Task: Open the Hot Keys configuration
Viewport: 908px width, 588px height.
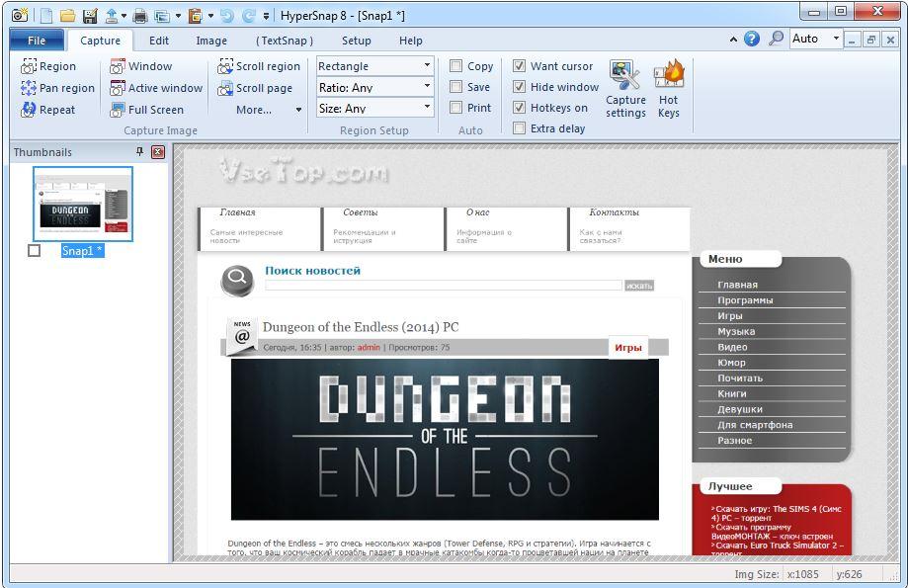Action: tap(669, 89)
